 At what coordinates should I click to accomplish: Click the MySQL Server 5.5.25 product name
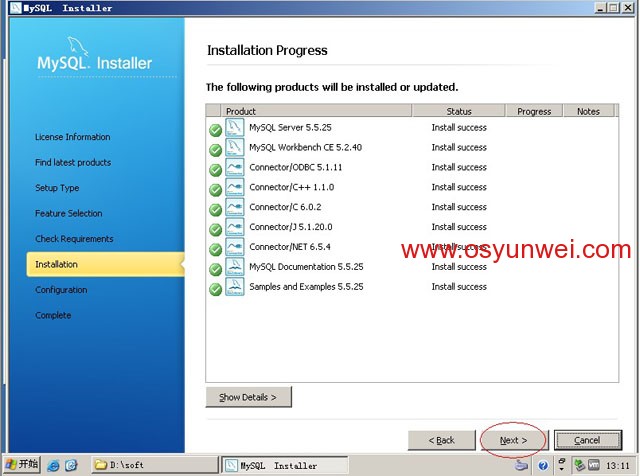pos(290,127)
